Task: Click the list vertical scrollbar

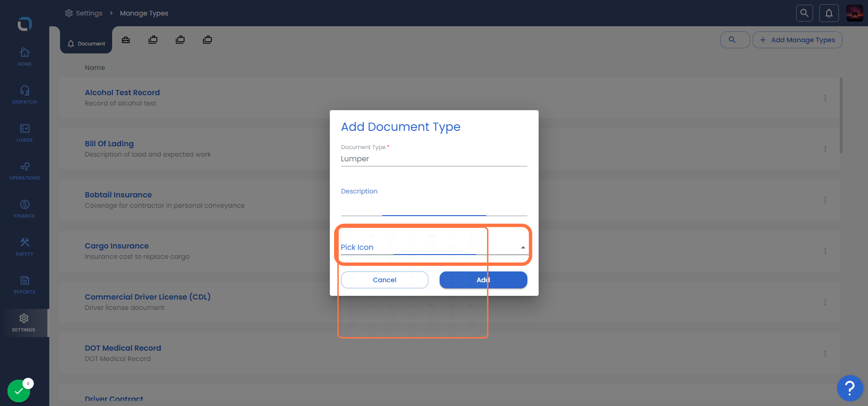Action: coord(841,115)
